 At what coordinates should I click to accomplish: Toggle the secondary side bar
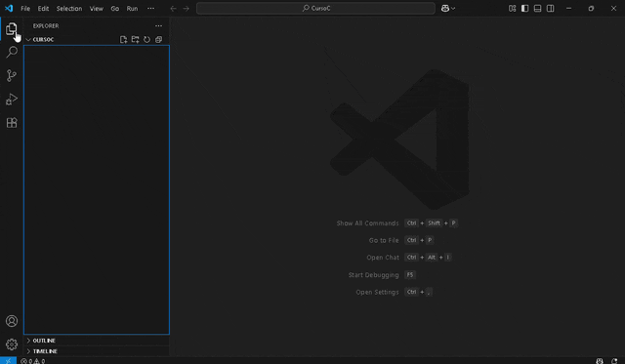pyautogui.click(x=551, y=9)
